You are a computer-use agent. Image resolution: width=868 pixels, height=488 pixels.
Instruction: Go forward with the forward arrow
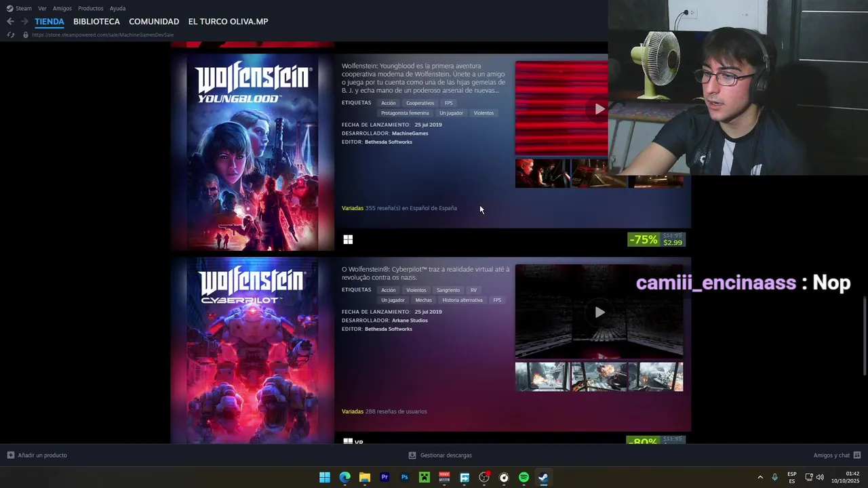[24, 22]
